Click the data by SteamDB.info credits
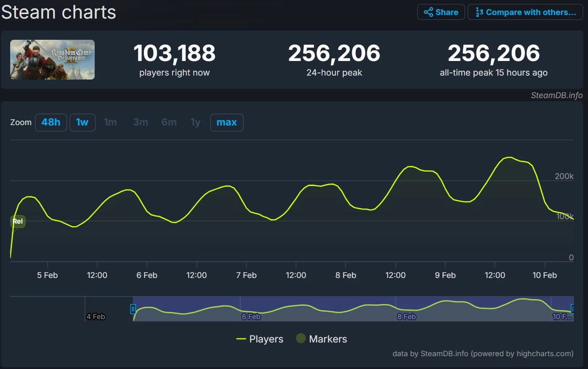Screen dimensions: 588x369 (483, 354)
